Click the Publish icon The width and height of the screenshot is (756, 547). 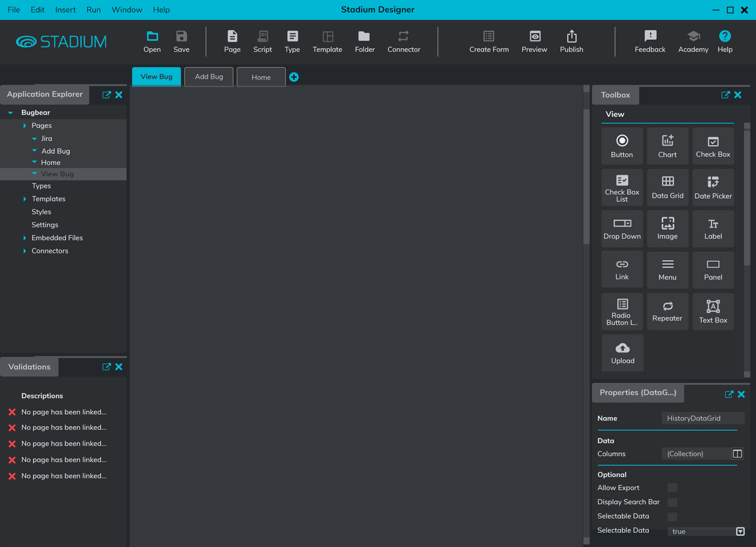point(572,36)
